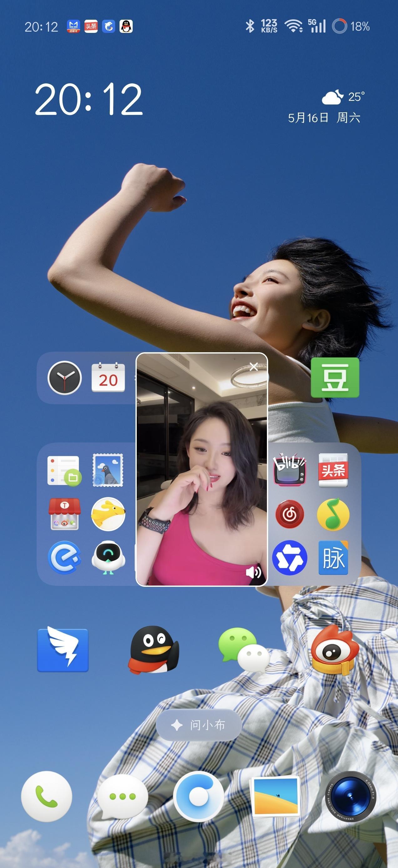Open the Gallery photos app in dock
398x868 pixels.
pos(275,797)
